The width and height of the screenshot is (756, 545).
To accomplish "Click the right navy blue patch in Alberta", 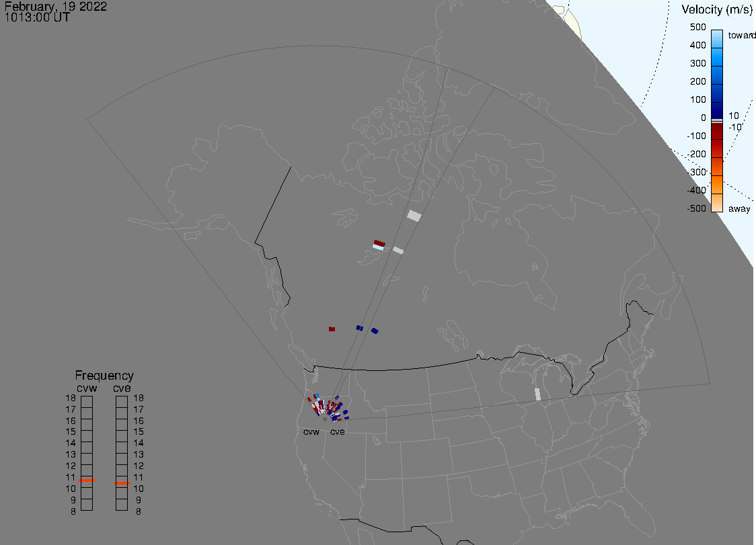I will click(375, 331).
